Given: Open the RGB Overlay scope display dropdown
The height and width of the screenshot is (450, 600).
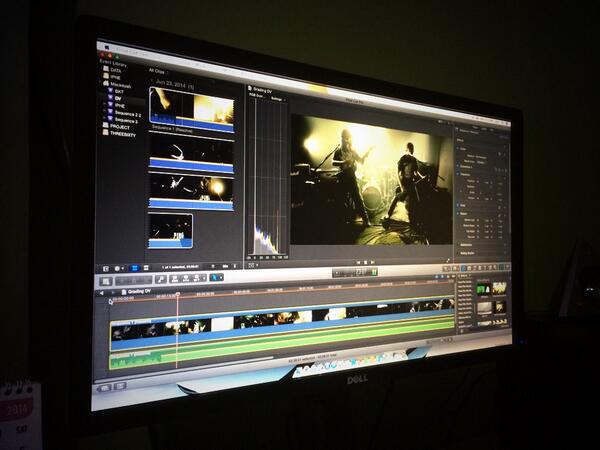Looking at the screenshot, I should 256,96.
